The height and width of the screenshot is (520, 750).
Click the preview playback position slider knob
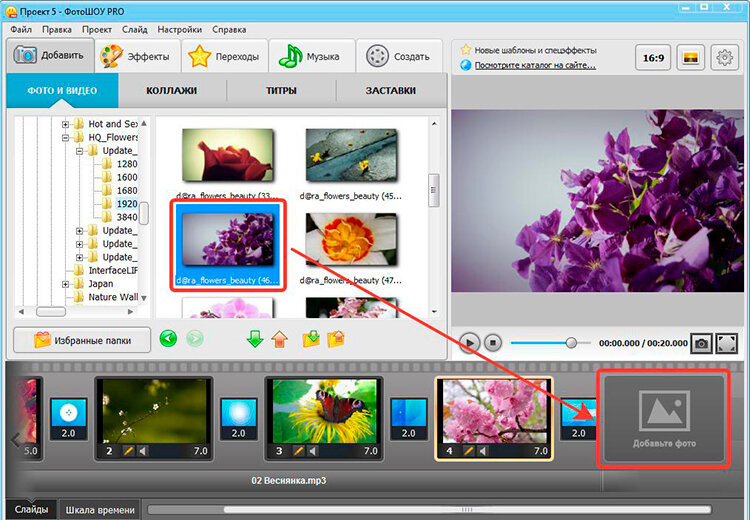(571, 343)
